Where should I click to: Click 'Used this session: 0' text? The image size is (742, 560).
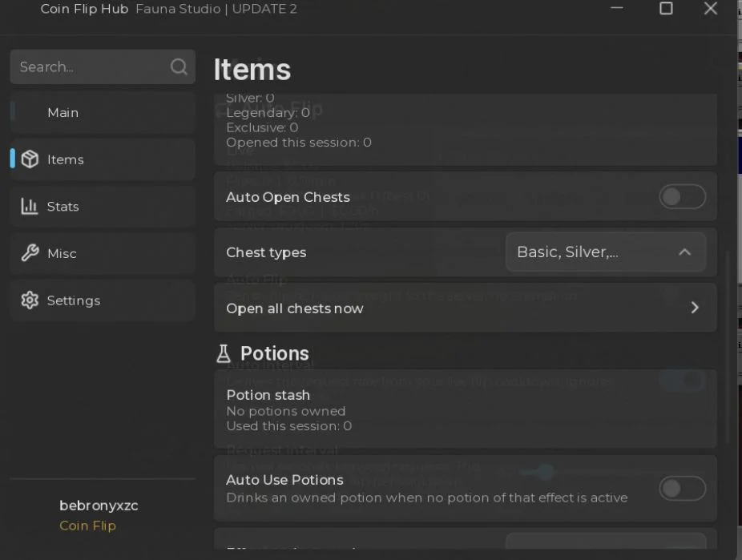click(288, 425)
